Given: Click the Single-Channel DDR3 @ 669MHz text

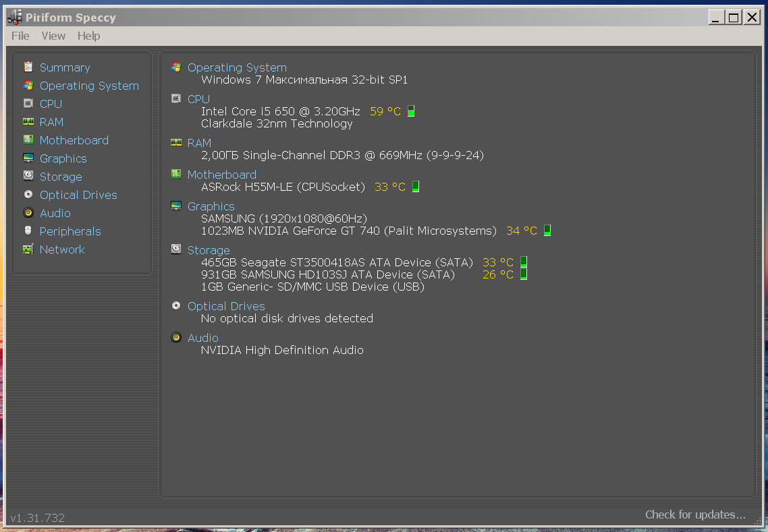Looking at the screenshot, I should point(342,155).
